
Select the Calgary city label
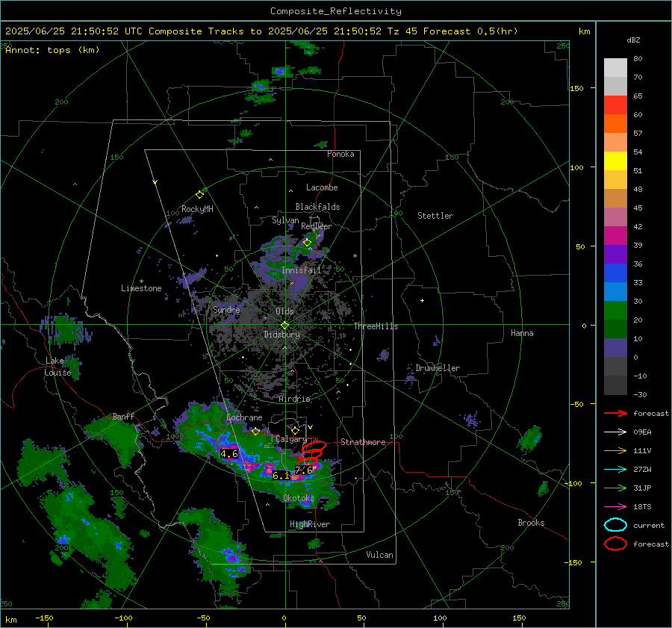291,439
